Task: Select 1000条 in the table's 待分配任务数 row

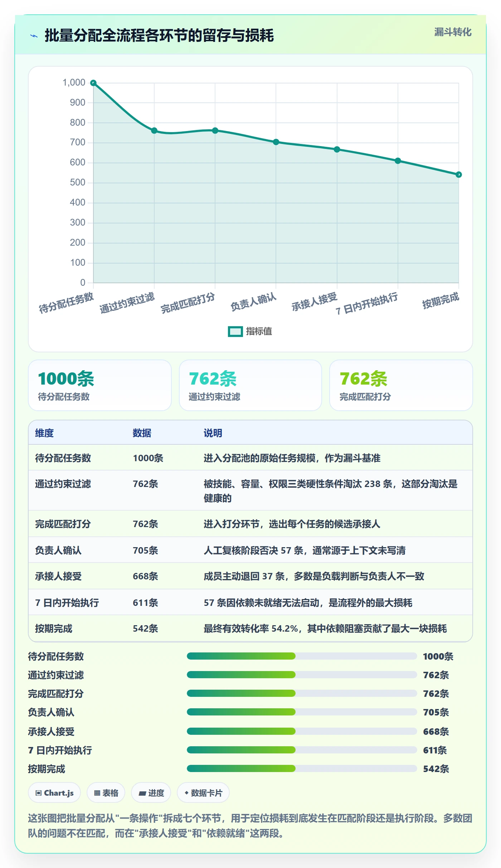Action: pyautogui.click(x=148, y=458)
